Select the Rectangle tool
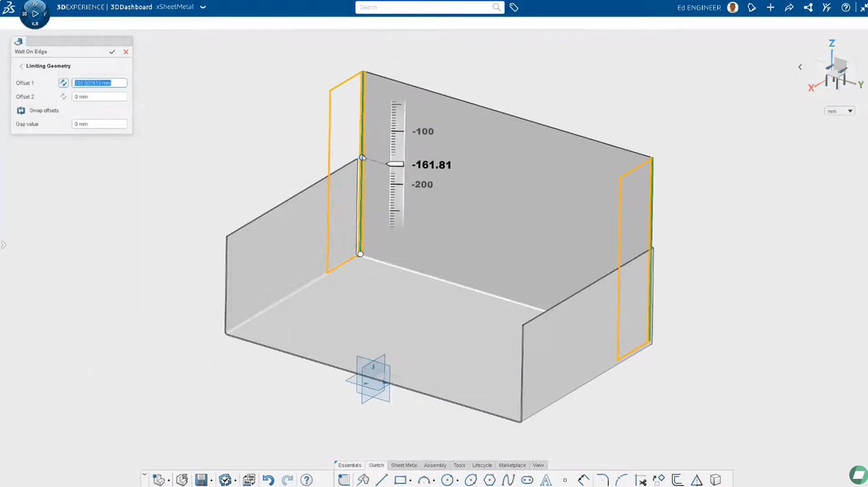 400,480
